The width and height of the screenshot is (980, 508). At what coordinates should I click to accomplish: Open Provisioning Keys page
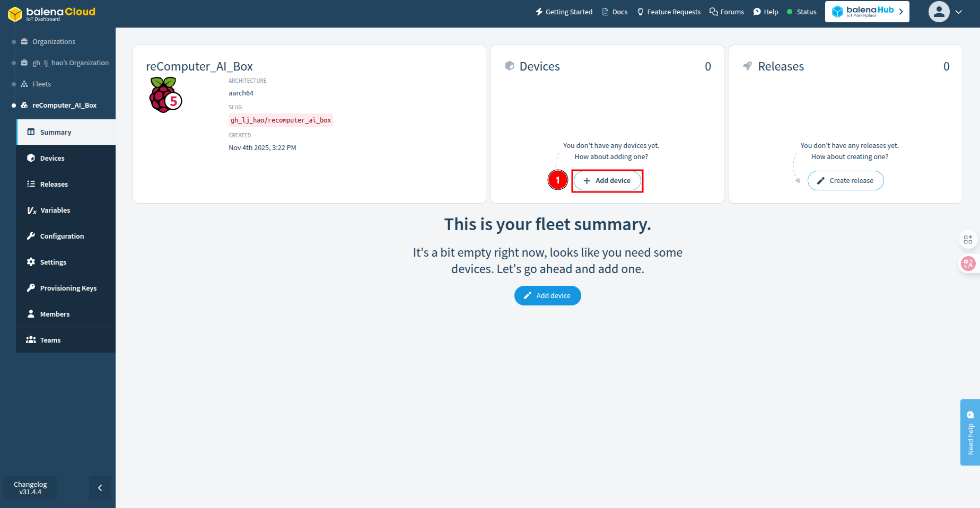[x=68, y=288]
